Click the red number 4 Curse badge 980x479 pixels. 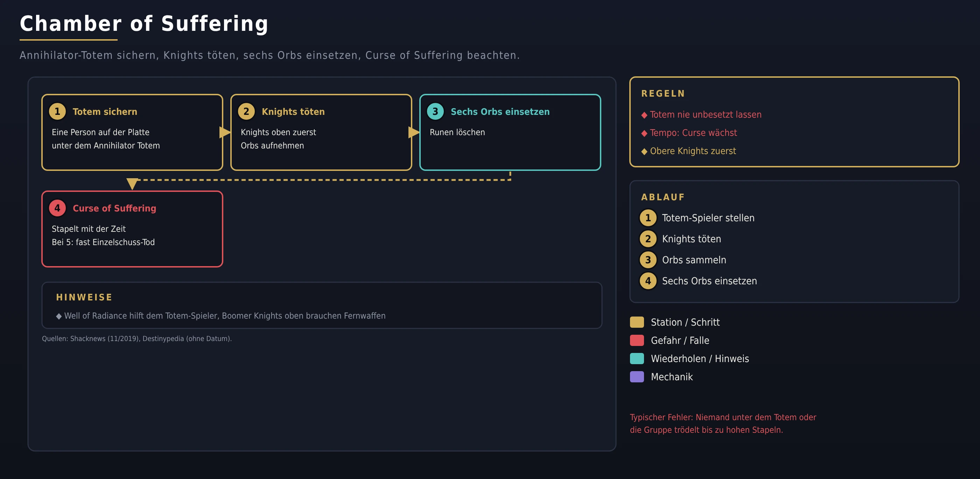tap(57, 208)
